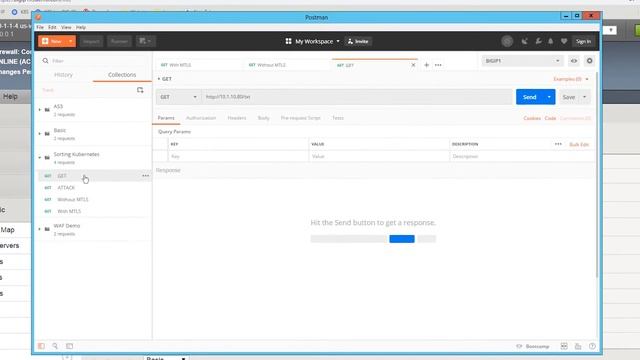Open the New button dropdown arrow
The width and height of the screenshot is (640, 360).
(x=71, y=41)
